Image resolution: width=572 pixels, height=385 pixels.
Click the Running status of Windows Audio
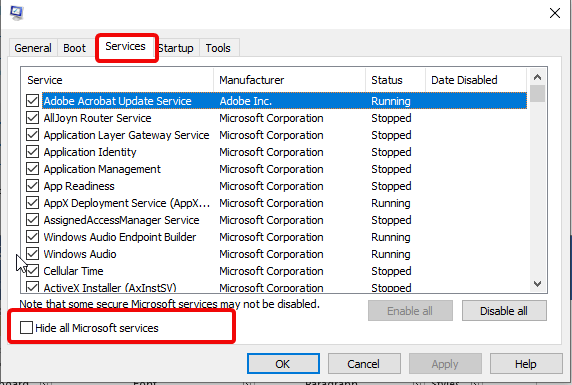tap(391, 254)
